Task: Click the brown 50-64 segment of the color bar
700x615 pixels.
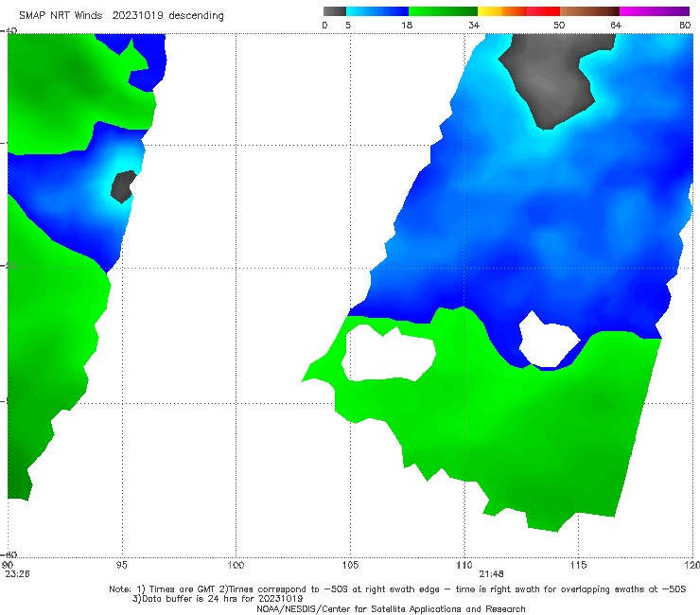Action: [589, 11]
